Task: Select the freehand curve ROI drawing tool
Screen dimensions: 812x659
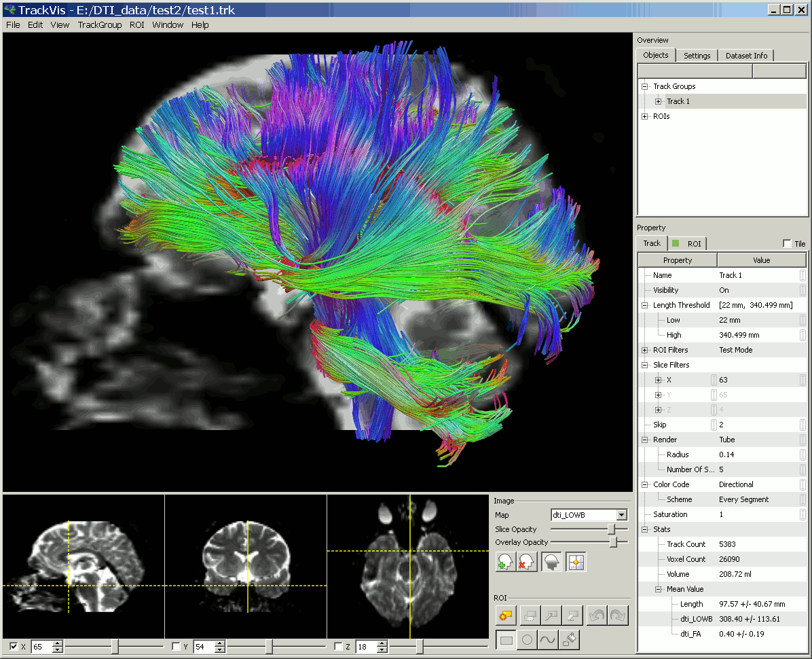Action: [x=547, y=640]
